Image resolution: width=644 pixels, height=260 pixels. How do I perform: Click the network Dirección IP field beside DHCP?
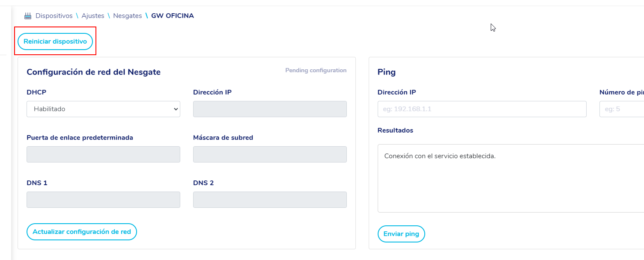coord(270,109)
